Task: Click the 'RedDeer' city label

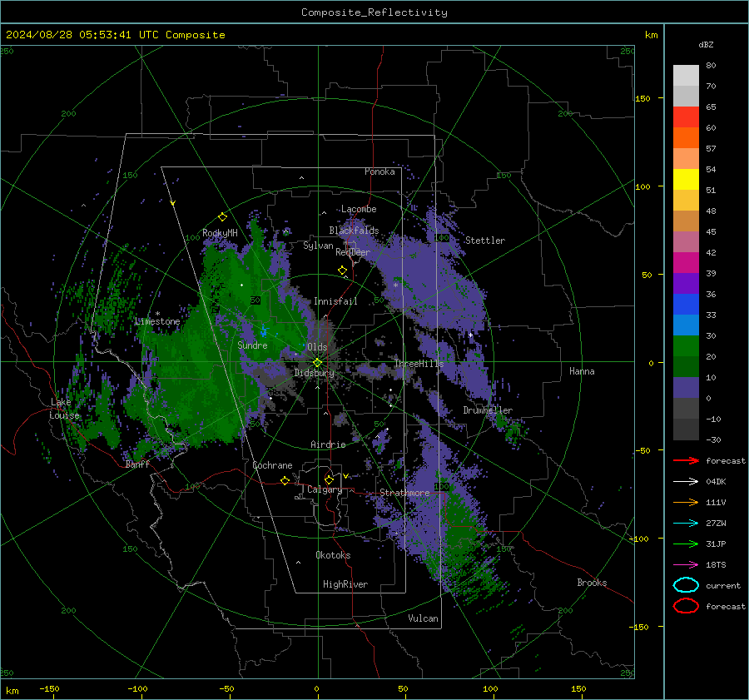Action: (x=353, y=252)
